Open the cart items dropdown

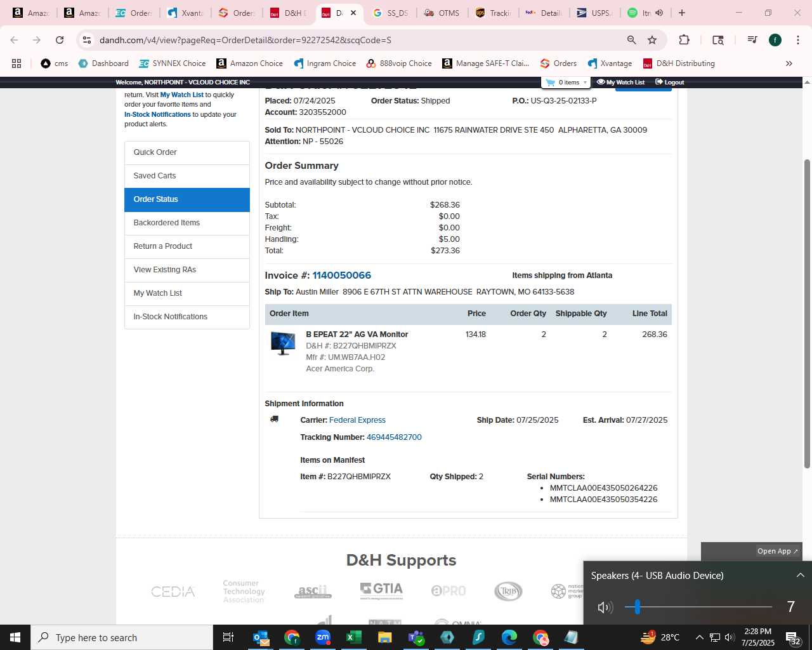[x=566, y=83]
